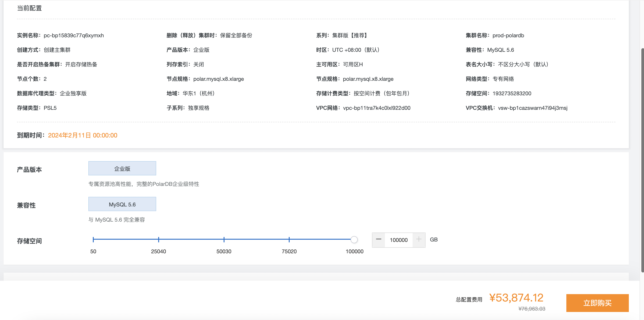Click the 开启存储热备 hot standby value
This screenshot has height=320, width=644.
tap(81, 64)
